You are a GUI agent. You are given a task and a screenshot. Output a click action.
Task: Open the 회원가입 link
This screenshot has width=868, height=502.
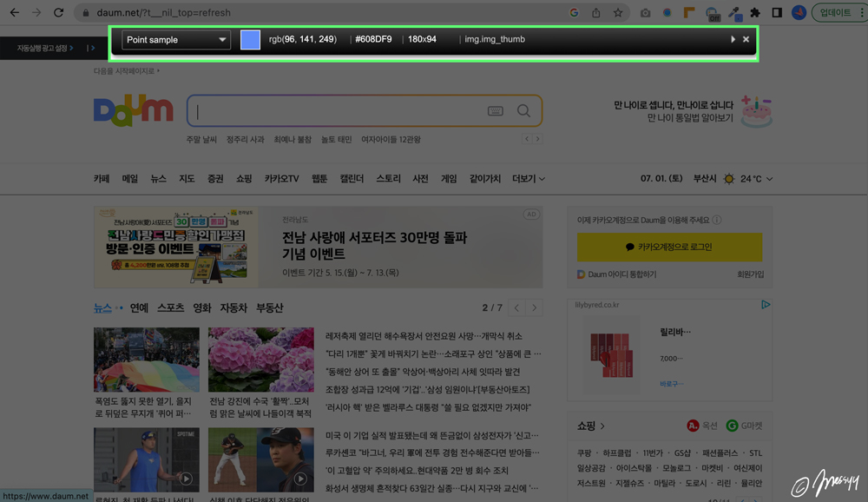tap(750, 274)
